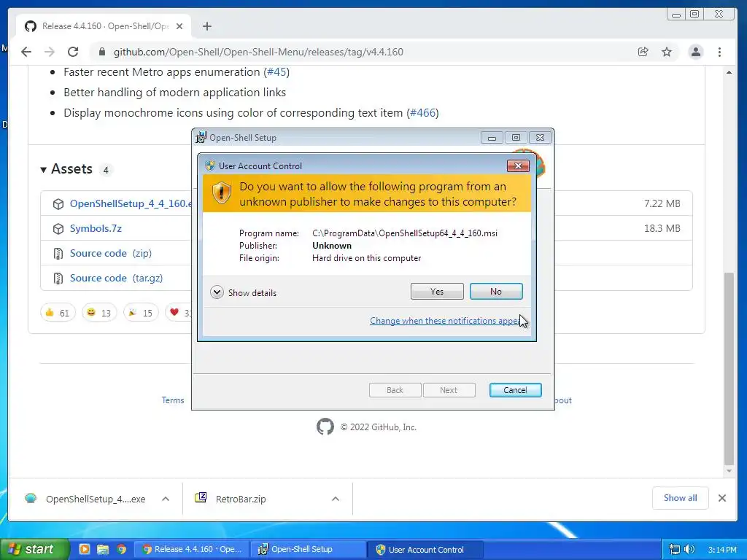Download Source code (zip)
Screen dimensions: 747x560
(111, 253)
